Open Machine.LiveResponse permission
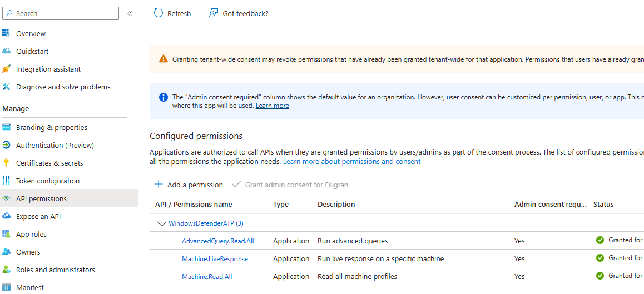 (x=215, y=258)
